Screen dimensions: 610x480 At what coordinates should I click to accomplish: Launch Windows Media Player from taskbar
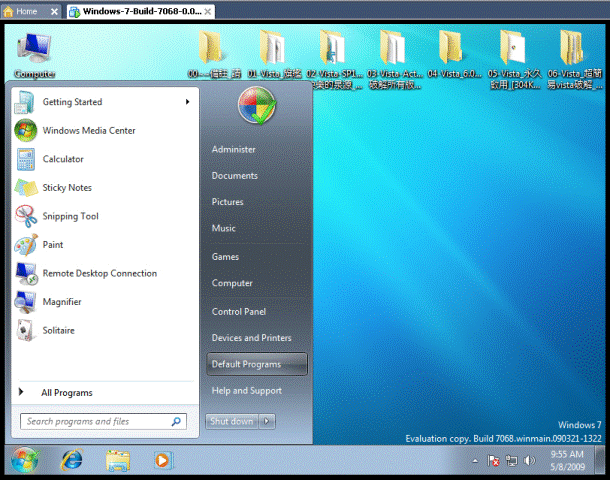coord(163,461)
